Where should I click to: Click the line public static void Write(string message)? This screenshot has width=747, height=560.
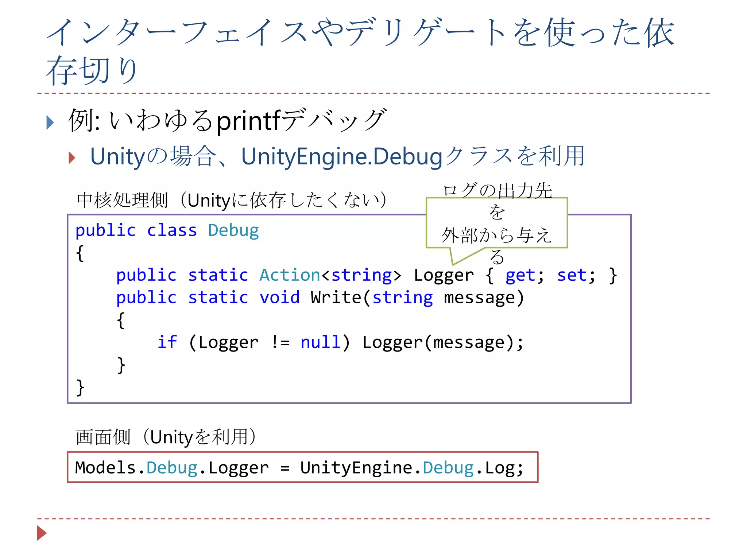click(320, 297)
